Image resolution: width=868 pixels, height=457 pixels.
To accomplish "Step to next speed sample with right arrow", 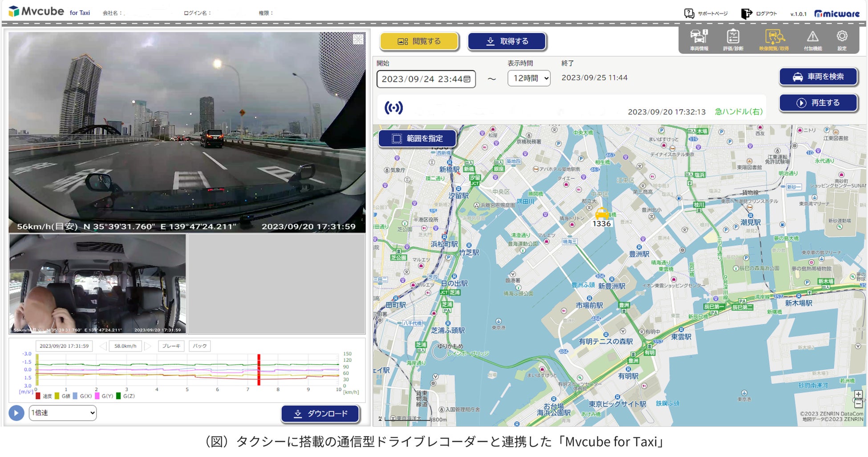I will [x=148, y=346].
